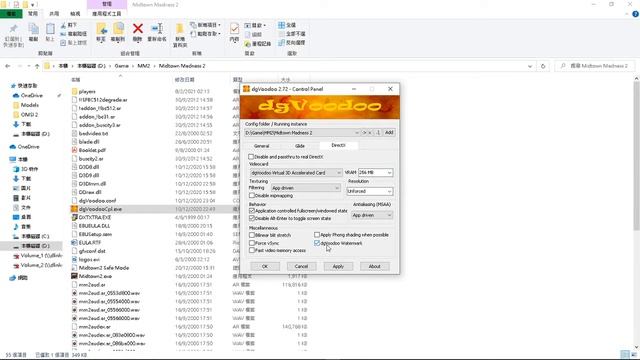This screenshot has height=360, width=640.
Task: Click Cancel in dgVoodoo Control Panel
Action: click(x=301, y=266)
